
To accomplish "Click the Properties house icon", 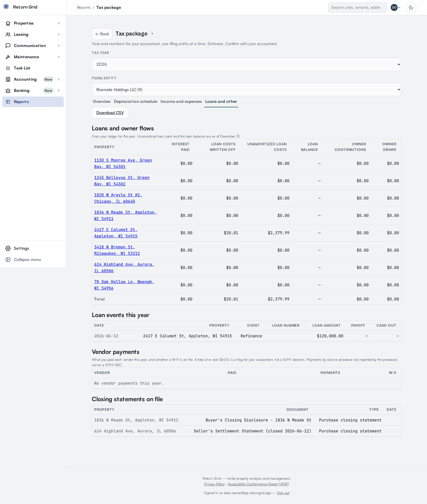I will pyautogui.click(x=8, y=23).
